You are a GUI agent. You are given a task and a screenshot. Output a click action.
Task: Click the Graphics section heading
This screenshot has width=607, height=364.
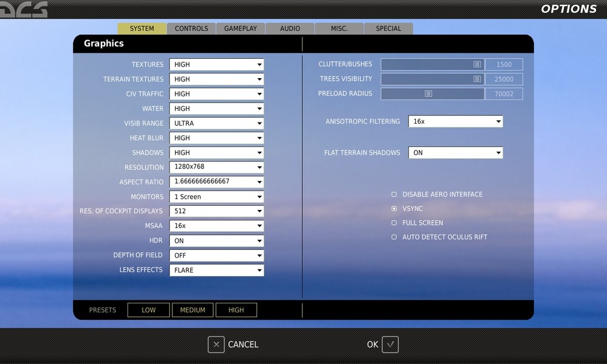[104, 43]
